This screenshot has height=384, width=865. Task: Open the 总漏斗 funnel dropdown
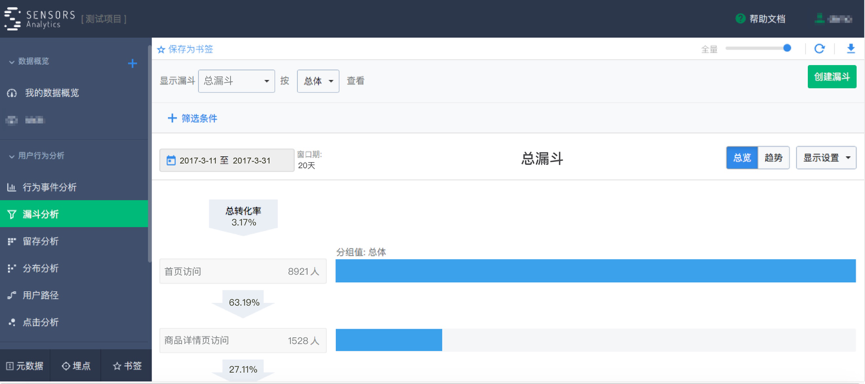point(237,81)
